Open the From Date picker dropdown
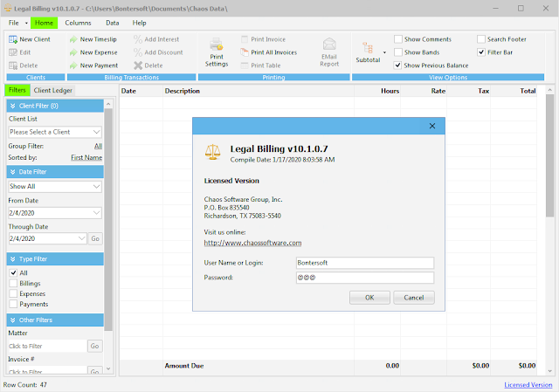The height and width of the screenshot is (392, 559). point(96,213)
